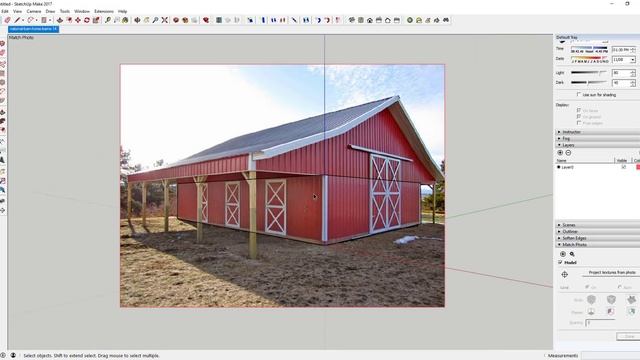Click the credits person status icon
640x360 pixels.
13,356
